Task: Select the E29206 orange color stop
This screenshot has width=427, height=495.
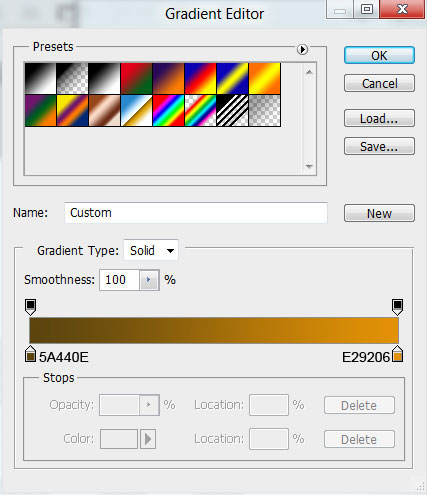Action: 397,354
